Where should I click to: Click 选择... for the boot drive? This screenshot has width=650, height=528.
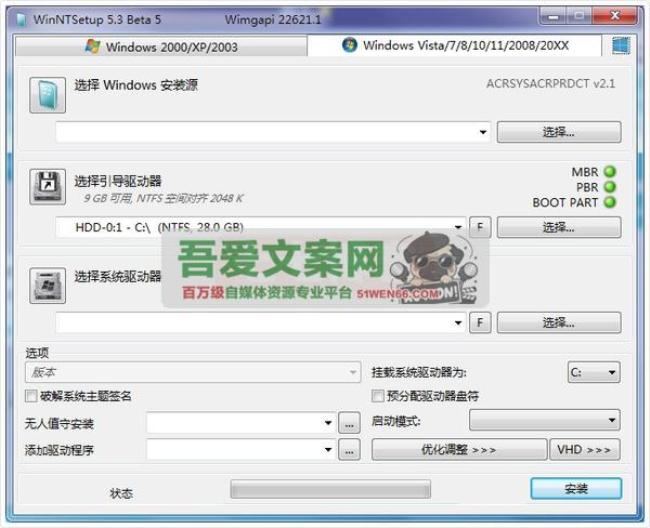[x=559, y=227]
